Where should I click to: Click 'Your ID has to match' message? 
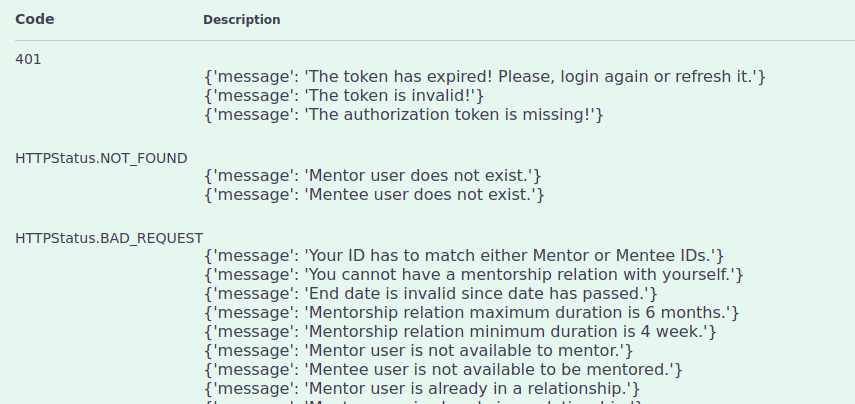click(x=464, y=255)
